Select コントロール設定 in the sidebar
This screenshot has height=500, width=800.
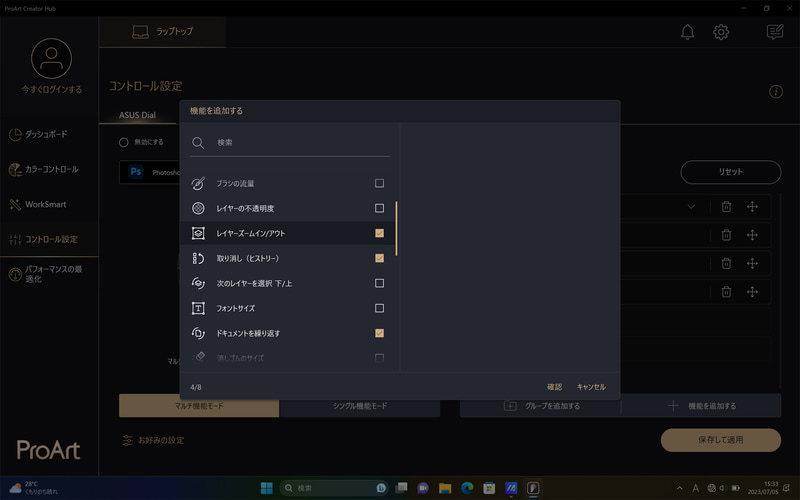(49, 239)
